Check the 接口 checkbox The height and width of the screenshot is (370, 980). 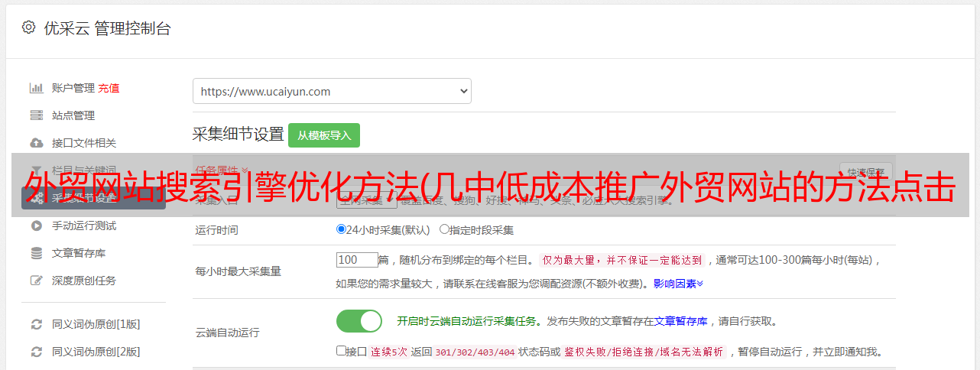click(341, 351)
